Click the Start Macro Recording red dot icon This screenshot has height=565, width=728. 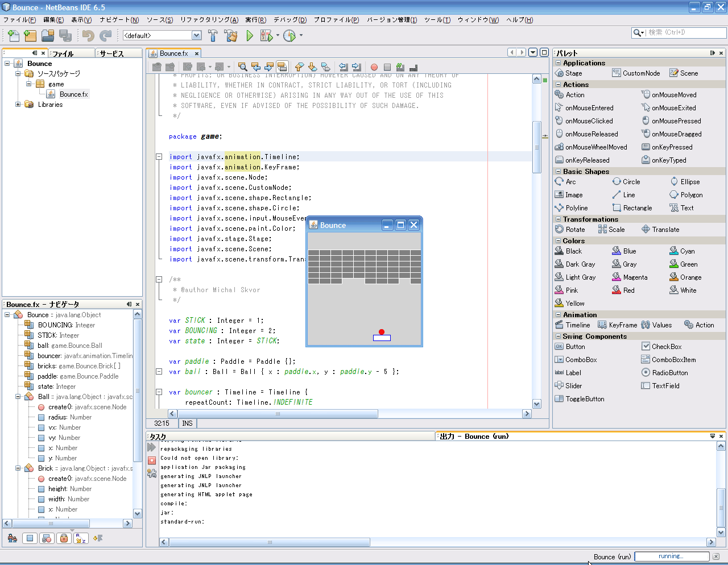tap(374, 67)
